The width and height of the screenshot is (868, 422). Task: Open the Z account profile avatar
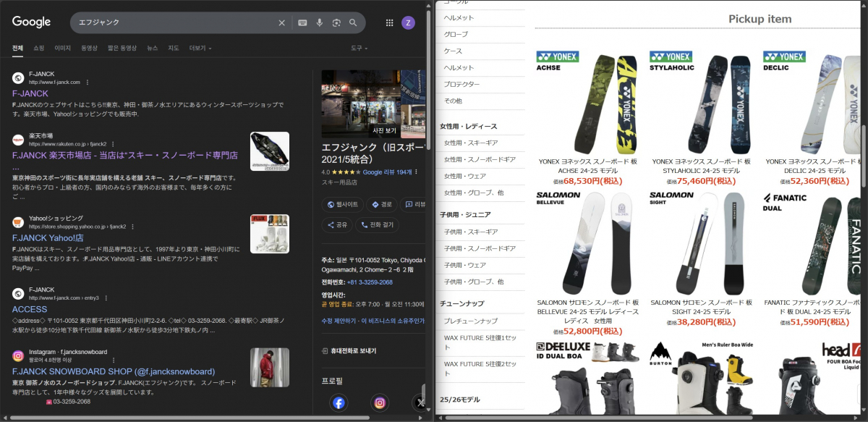[408, 22]
